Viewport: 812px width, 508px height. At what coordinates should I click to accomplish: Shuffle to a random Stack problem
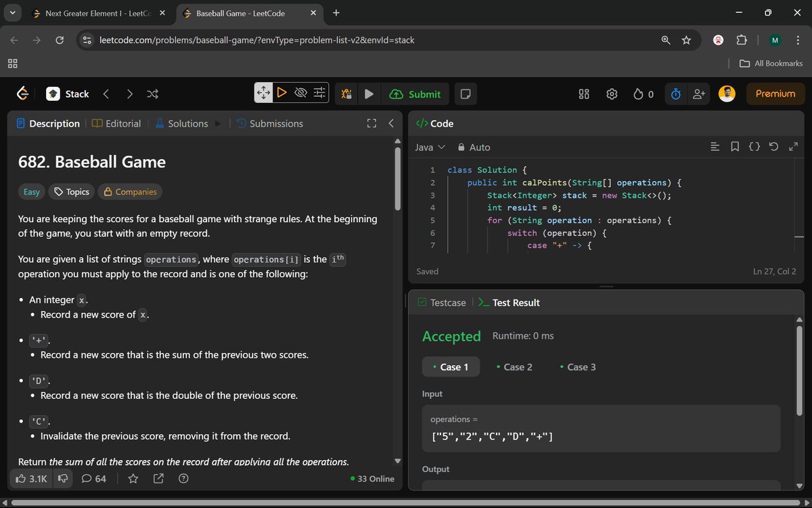click(x=152, y=93)
